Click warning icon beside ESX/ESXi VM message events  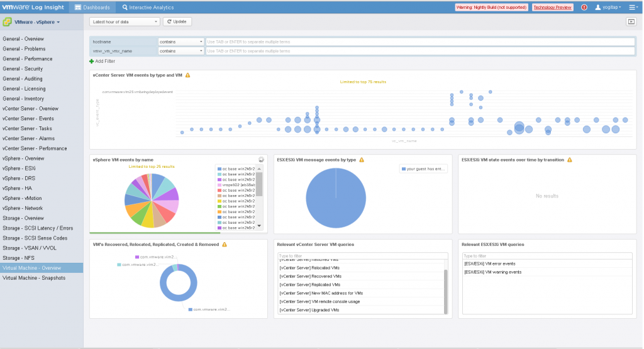click(362, 160)
